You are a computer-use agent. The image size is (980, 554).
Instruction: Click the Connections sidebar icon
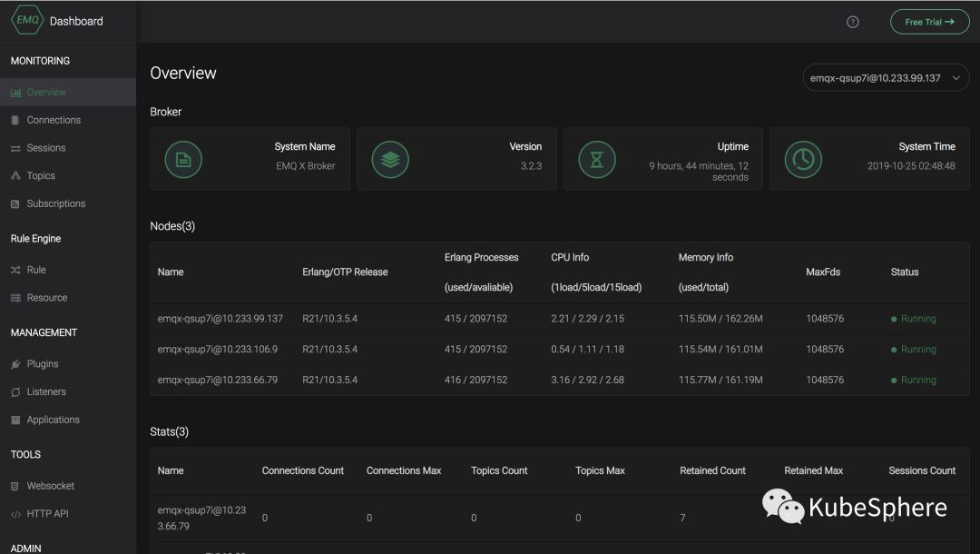point(15,120)
